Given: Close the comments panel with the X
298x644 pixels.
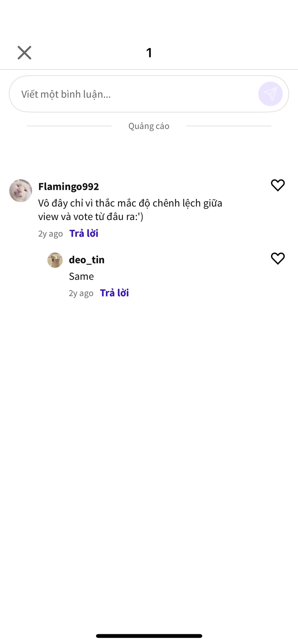Looking at the screenshot, I should click(25, 53).
